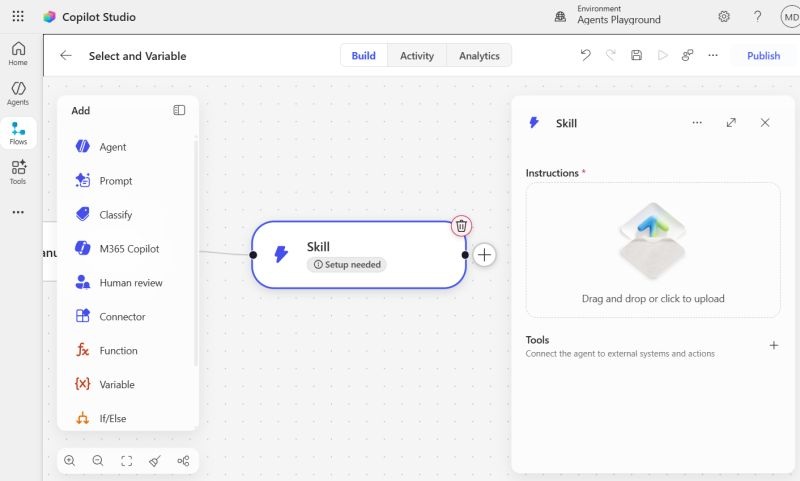Show more sidebar options ellipsis
Image resolution: width=800 pixels, height=481 pixels.
pyautogui.click(x=18, y=212)
